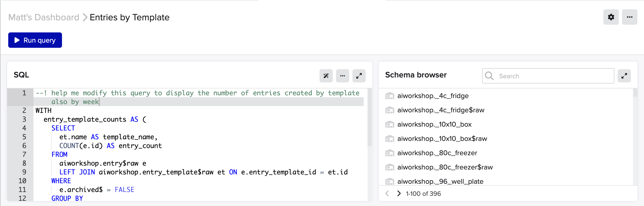Click line number 1 in gutter
The image size is (644, 206).
point(24,93)
